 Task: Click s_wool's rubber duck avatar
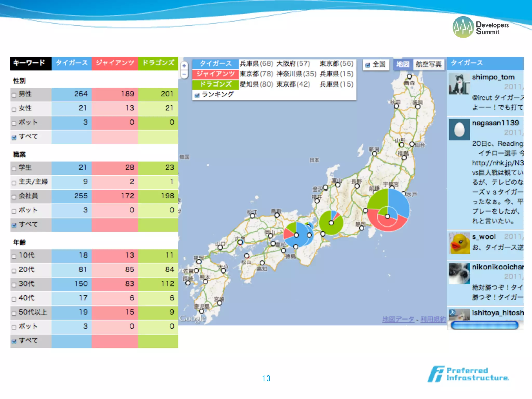[x=459, y=243]
